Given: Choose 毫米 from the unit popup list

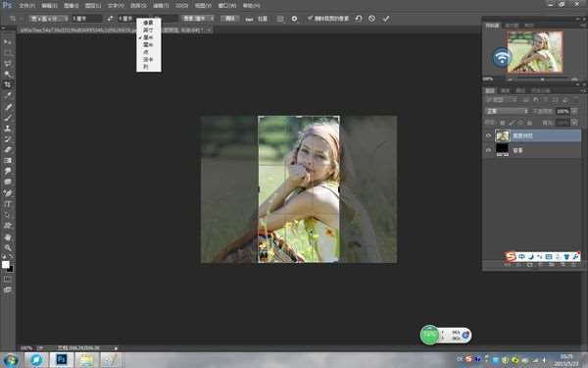Looking at the screenshot, I should click(x=149, y=45).
